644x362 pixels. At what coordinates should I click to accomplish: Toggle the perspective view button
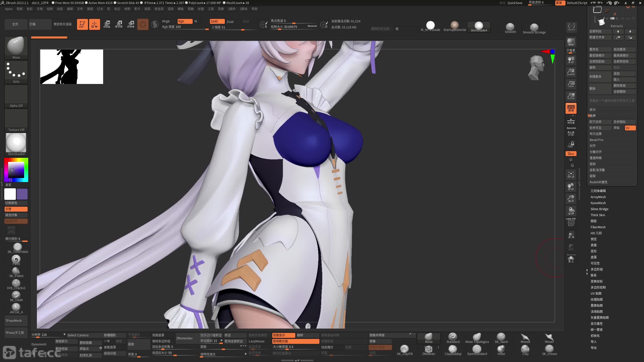571,108
